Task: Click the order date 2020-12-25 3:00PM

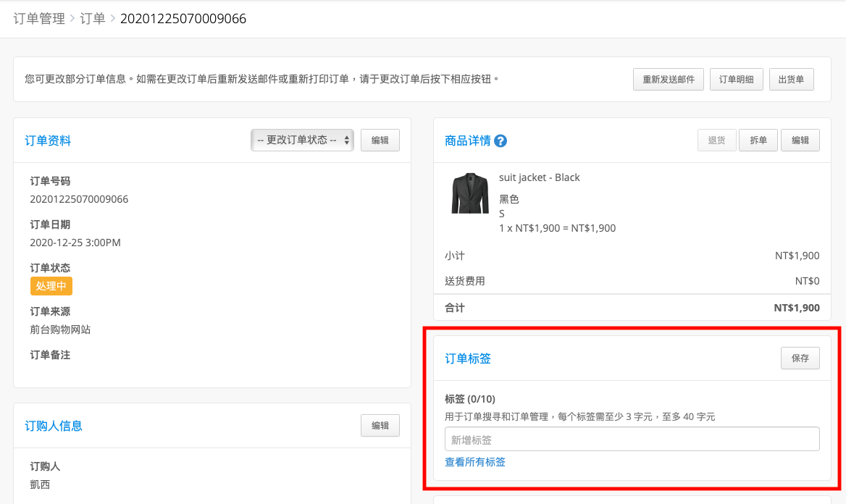Action: point(75,243)
